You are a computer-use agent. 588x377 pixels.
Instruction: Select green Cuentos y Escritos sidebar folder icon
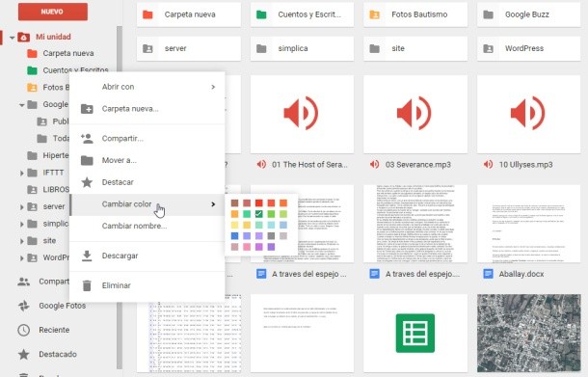(32, 70)
